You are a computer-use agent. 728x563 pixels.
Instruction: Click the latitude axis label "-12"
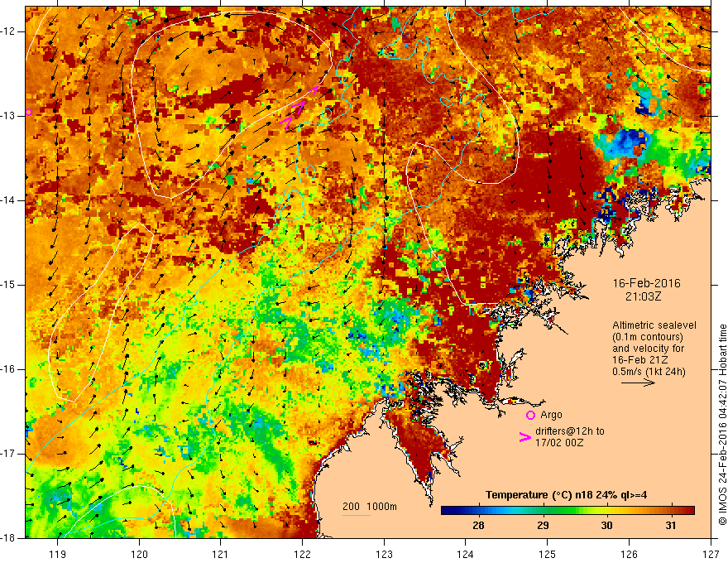point(8,31)
